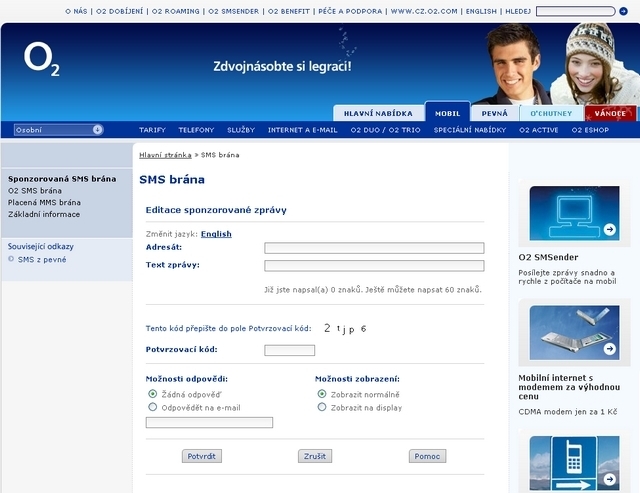Click the blue computer SMSender thumbnail

coord(574,213)
